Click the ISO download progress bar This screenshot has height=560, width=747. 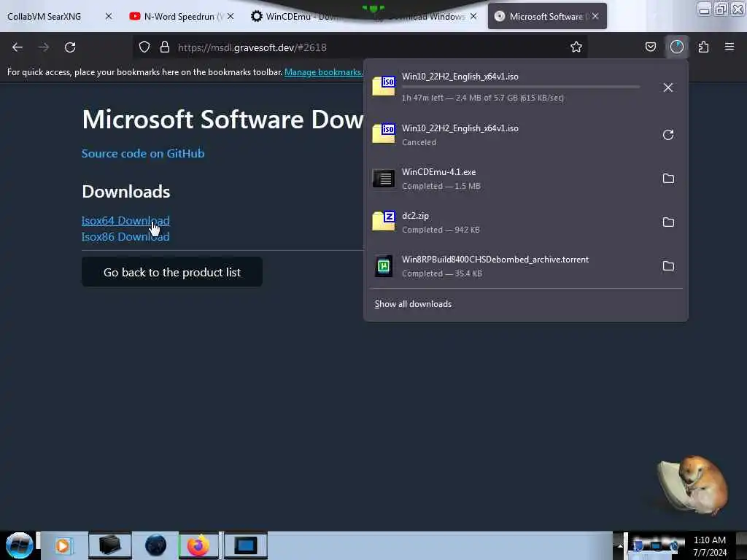(521, 87)
